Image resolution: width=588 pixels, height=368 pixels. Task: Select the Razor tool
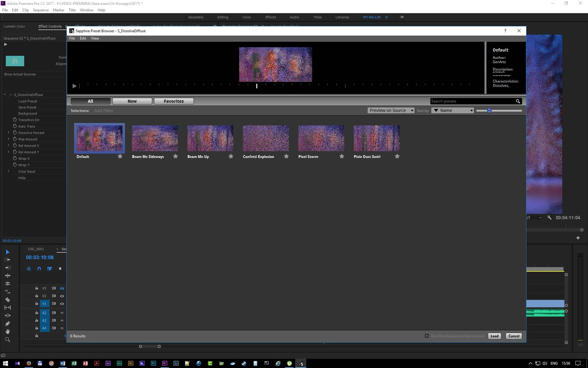tap(8, 300)
